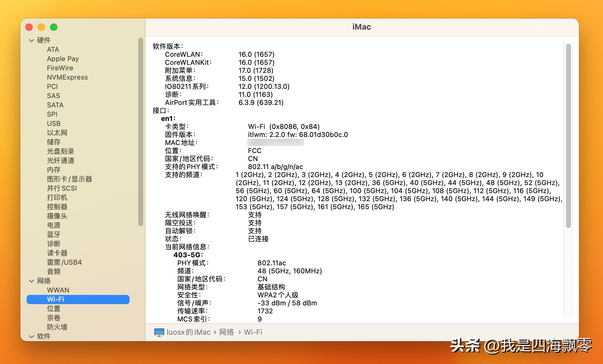
Task: Click 网络 breadcrumb in path bar
Action: coord(227,332)
